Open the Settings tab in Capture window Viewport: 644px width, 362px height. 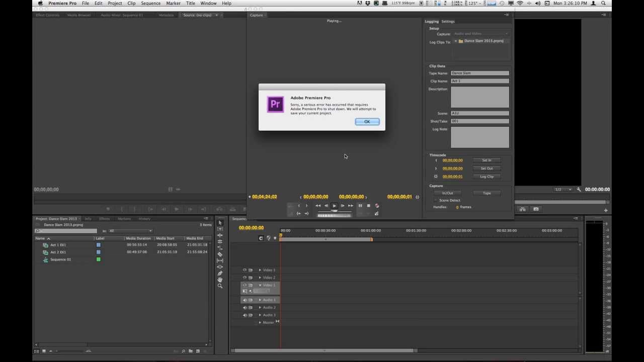[x=448, y=22]
